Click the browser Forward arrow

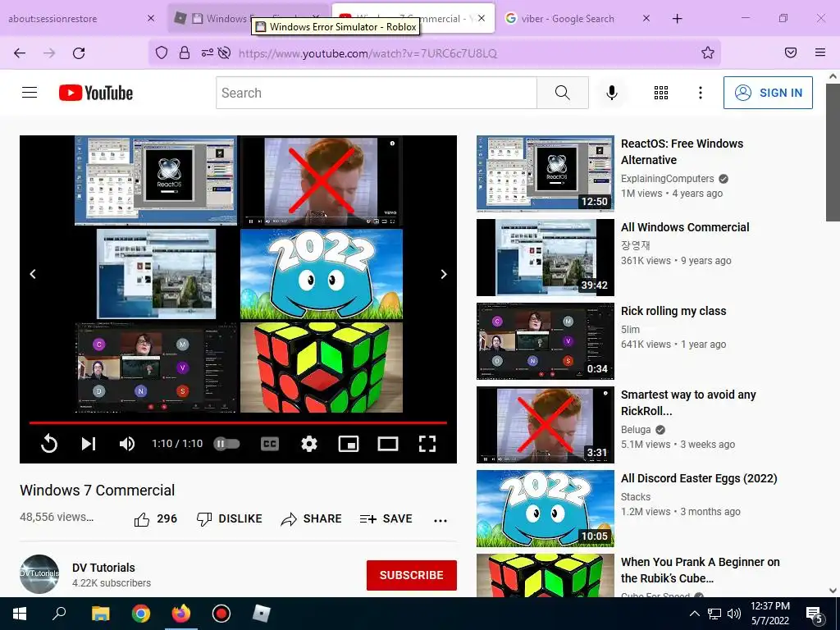click(x=49, y=53)
